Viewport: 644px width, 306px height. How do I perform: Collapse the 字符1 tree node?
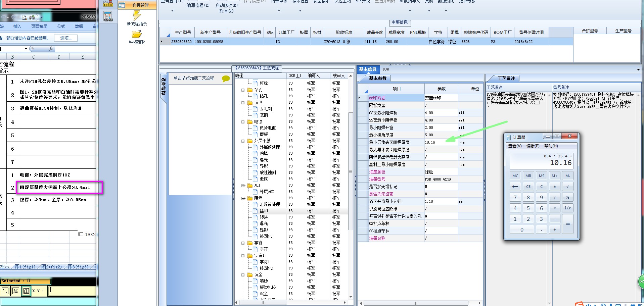[243, 256]
